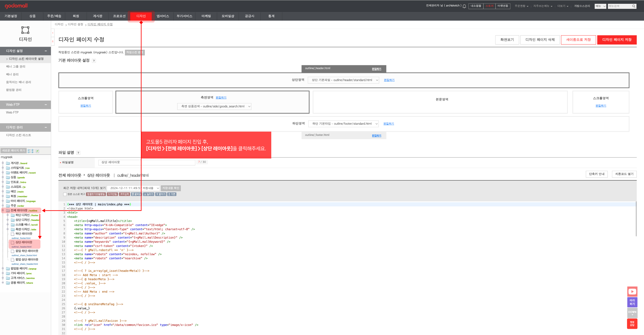The width and height of the screenshot is (644, 335).
Task: Select 배너 그룹 관리 in sidebar
Action: pyautogui.click(x=16, y=67)
